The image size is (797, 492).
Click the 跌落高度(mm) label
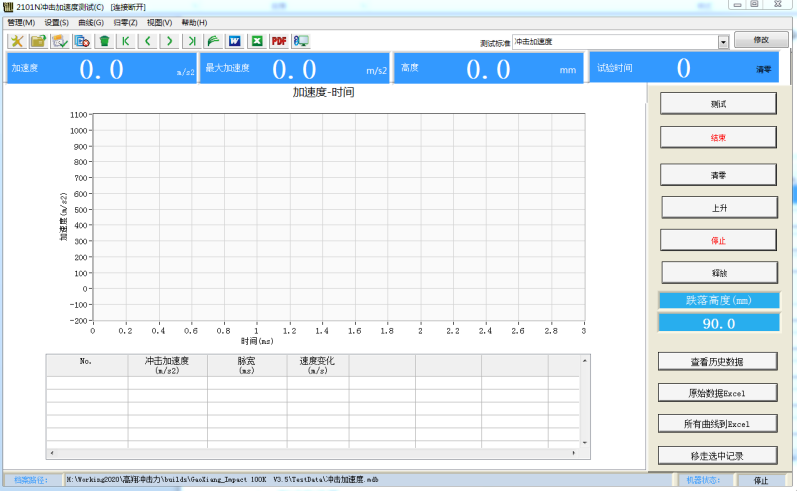(719, 300)
